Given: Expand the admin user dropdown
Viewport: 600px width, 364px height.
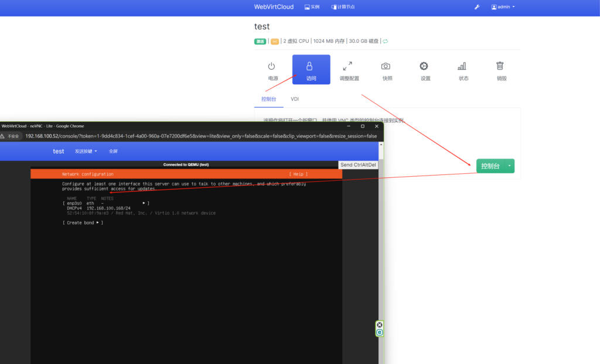Looking at the screenshot, I should point(503,7).
